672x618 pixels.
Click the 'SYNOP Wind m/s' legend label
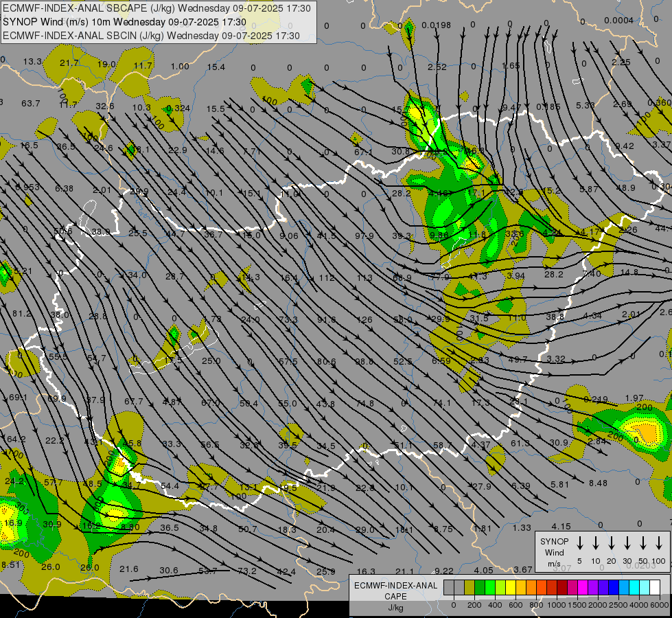pos(554,552)
